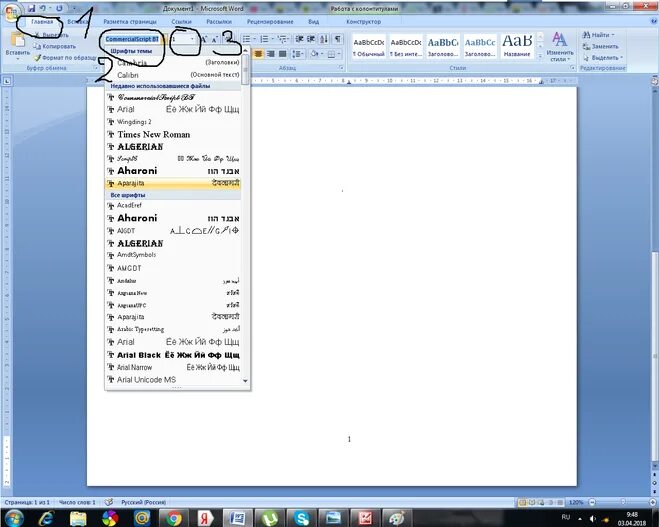The image size is (659, 527).
Task: Choose Calibri (Основной текст) theme font
Action: coord(173,75)
